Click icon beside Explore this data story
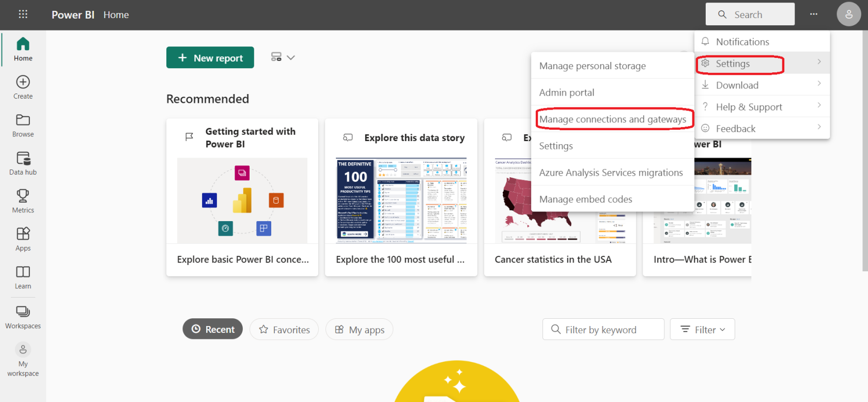 click(348, 137)
